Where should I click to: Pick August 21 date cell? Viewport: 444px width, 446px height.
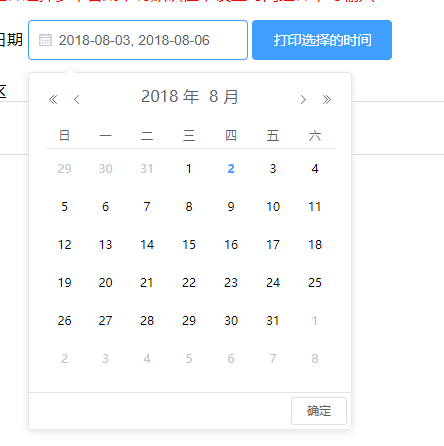tap(147, 283)
